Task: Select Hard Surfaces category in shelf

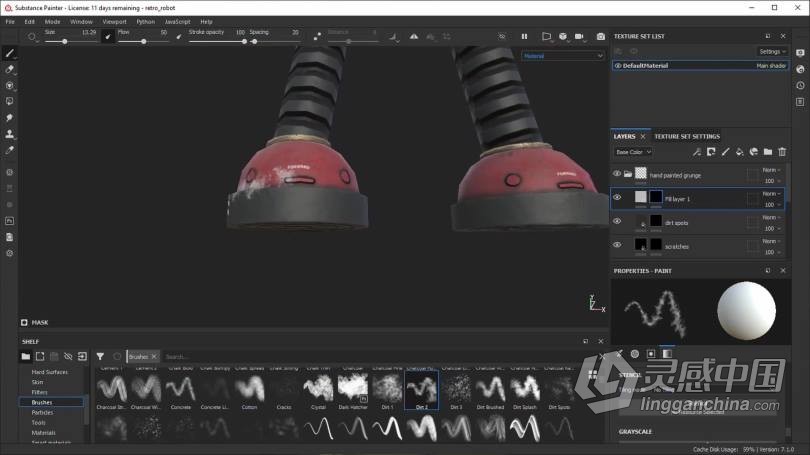Action: coord(50,372)
